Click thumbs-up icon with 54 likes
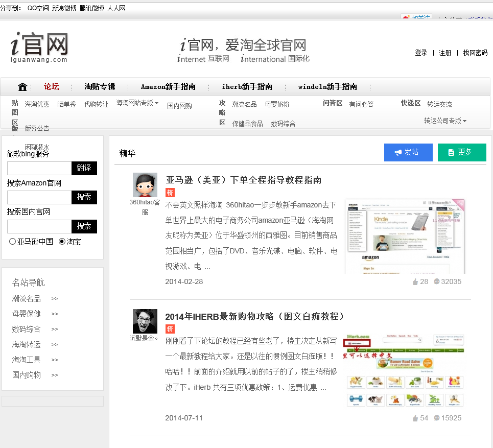Screen dimensions: 493x448 [415, 418]
